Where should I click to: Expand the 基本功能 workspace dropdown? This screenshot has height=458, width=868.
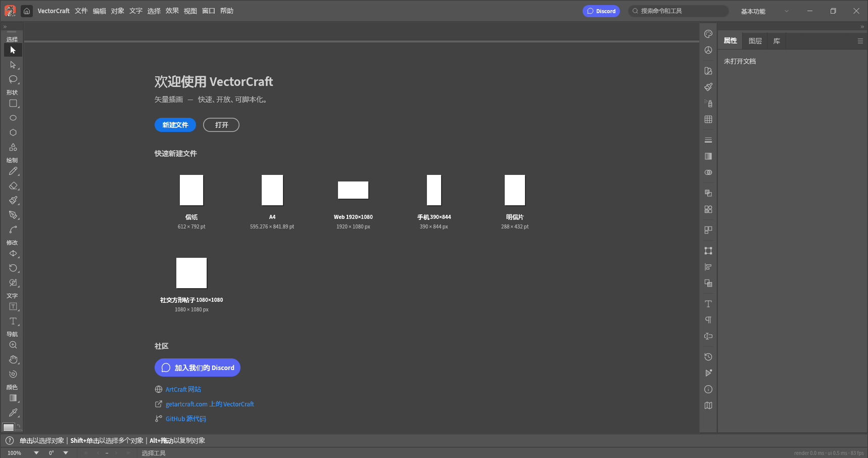pyautogui.click(x=764, y=11)
